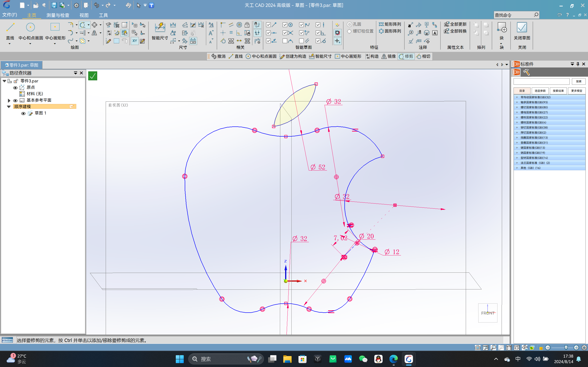The image size is (588, 367).
Task: Click the 查找命令 search field
Action: pyautogui.click(x=516, y=15)
